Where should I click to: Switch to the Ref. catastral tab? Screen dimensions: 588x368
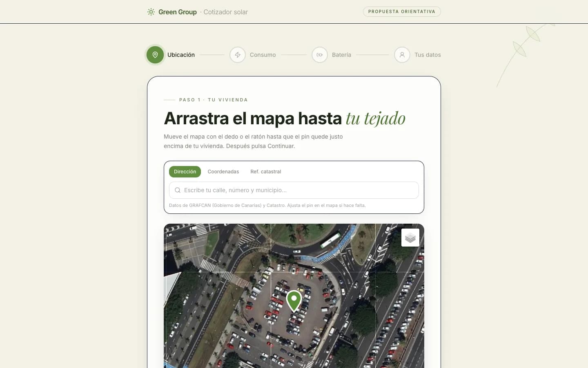pos(266,172)
